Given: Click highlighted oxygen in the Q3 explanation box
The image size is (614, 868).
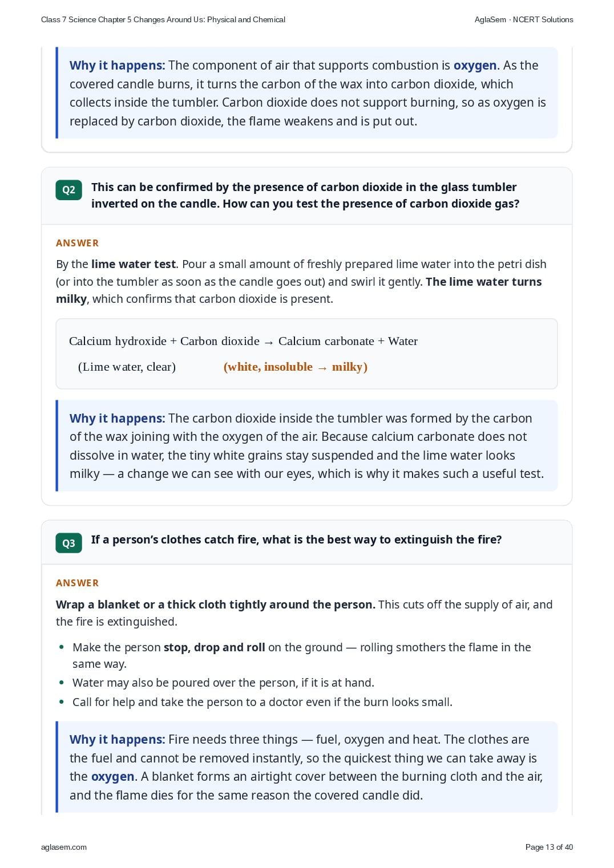Looking at the screenshot, I should [113, 777].
